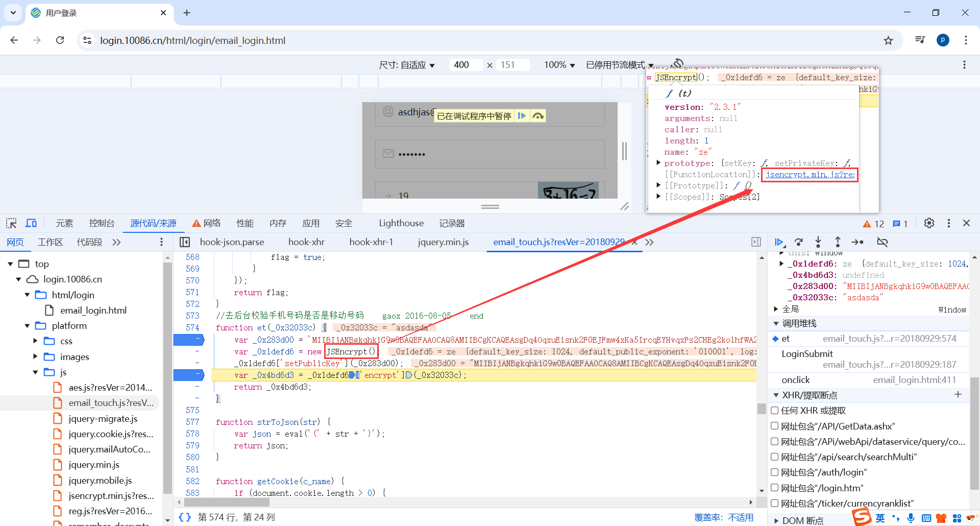The height and width of the screenshot is (526, 980).
Task: Open the media control button in Chrome toolbar
Action: tap(920, 40)
